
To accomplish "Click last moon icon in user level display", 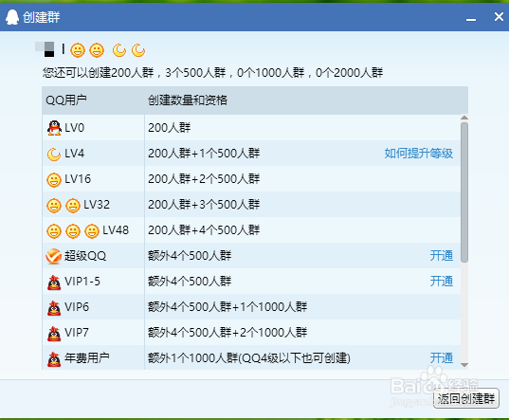I will 138,50.
